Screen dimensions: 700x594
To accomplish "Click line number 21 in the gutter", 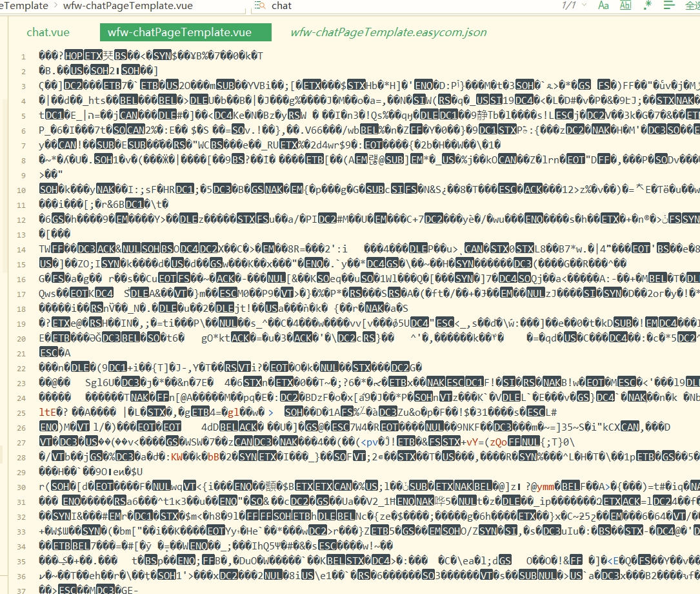I will click(x=21, y=354).
